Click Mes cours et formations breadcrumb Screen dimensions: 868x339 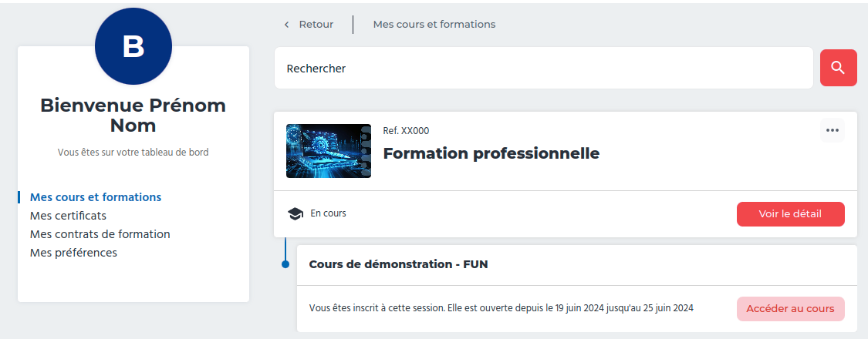(434, 25)
